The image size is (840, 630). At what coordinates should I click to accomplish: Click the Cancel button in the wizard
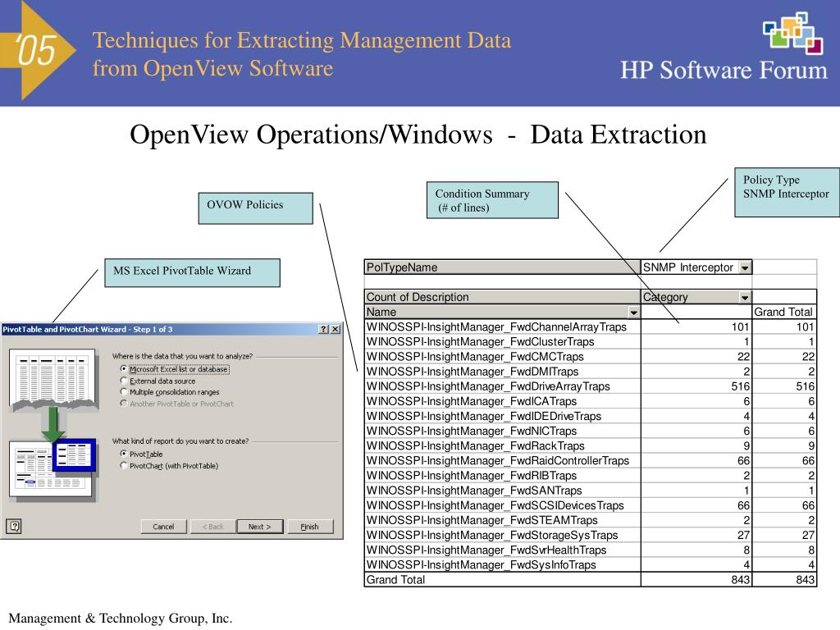(x=163, y=527)
